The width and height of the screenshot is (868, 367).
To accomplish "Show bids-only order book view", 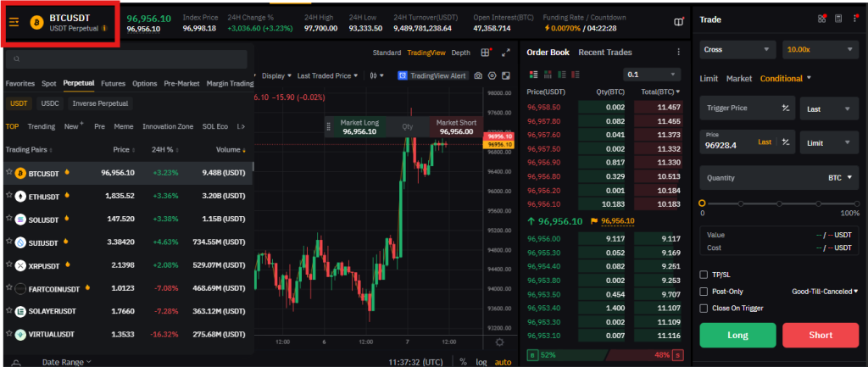I will pyautogui.click(x=562, y=75).
